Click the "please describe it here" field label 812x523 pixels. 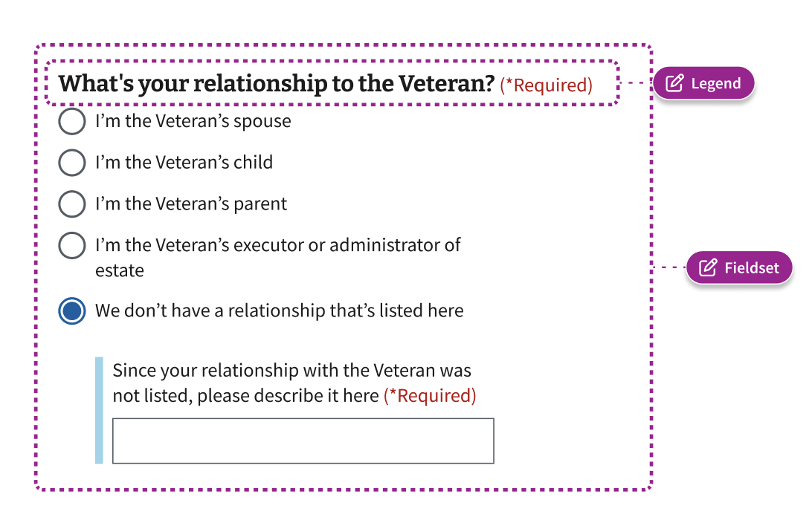(x=294, y=383)
